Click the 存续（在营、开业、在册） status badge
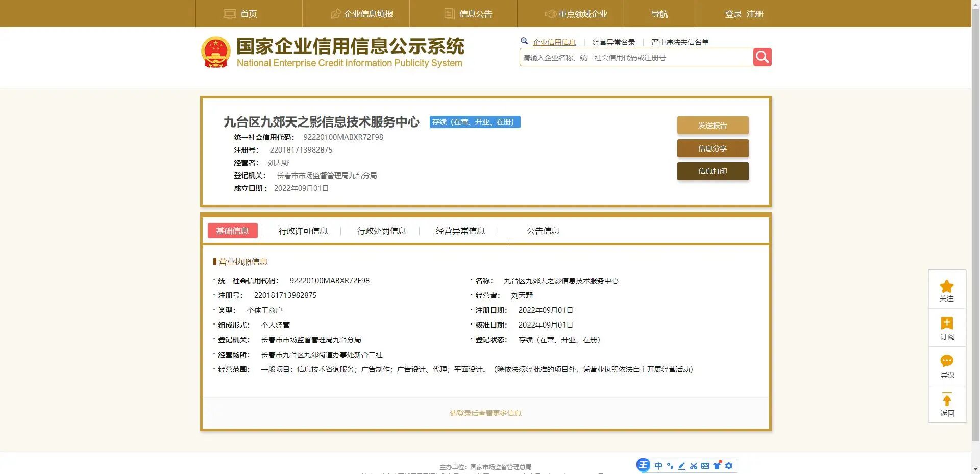 click(x=475, y=122)
